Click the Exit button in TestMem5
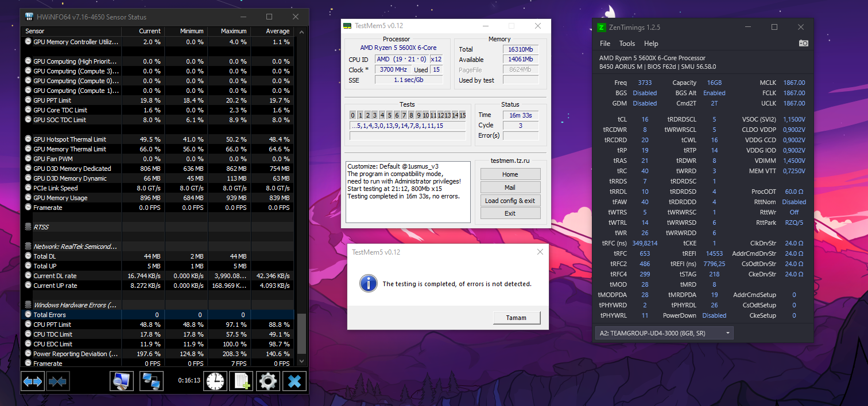Image resolution: width=868 pixels, height=406 pixels. (x=510, y=213)
